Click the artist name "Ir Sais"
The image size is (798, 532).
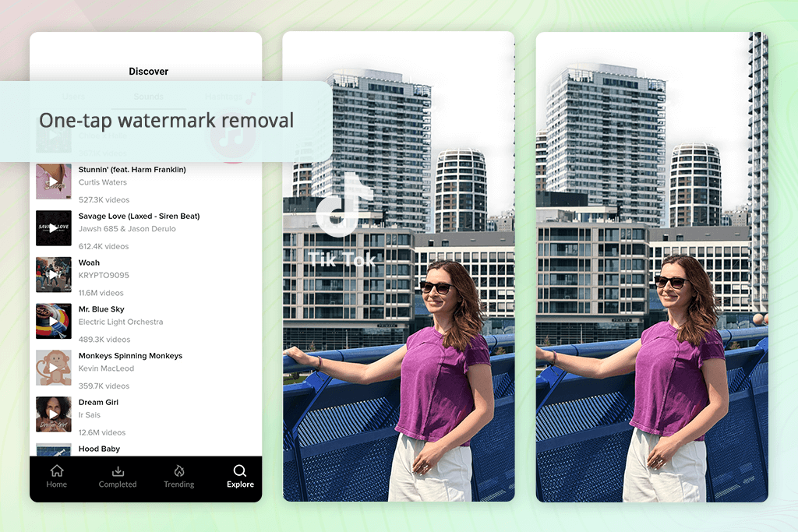click(90, 415)
